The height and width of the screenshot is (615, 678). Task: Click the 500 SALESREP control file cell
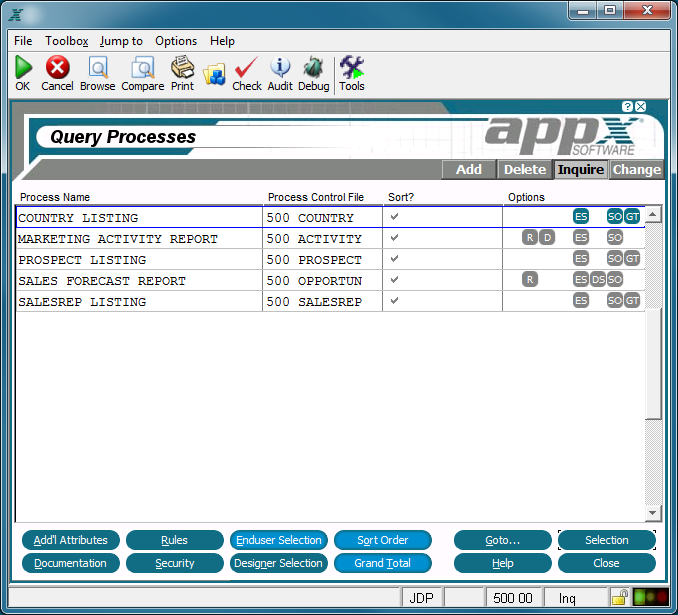pyautogui.click(x=322, y=302)
